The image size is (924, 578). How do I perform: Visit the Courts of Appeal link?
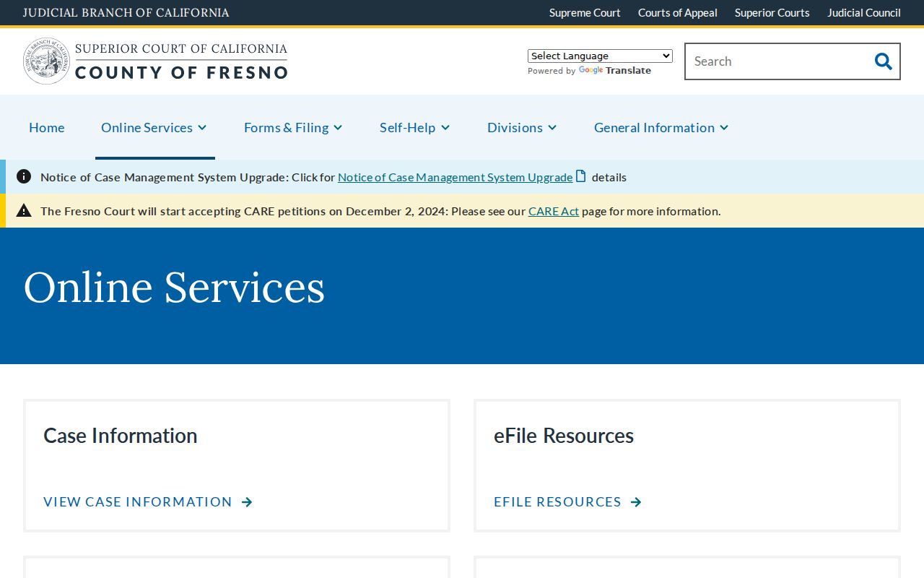[x=678, y=12]
